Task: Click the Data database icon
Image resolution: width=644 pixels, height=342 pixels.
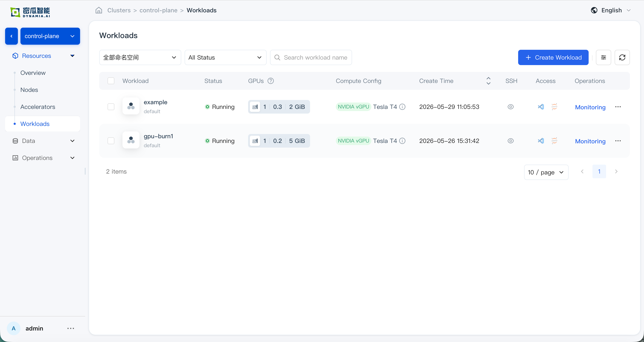Action: 15,141
